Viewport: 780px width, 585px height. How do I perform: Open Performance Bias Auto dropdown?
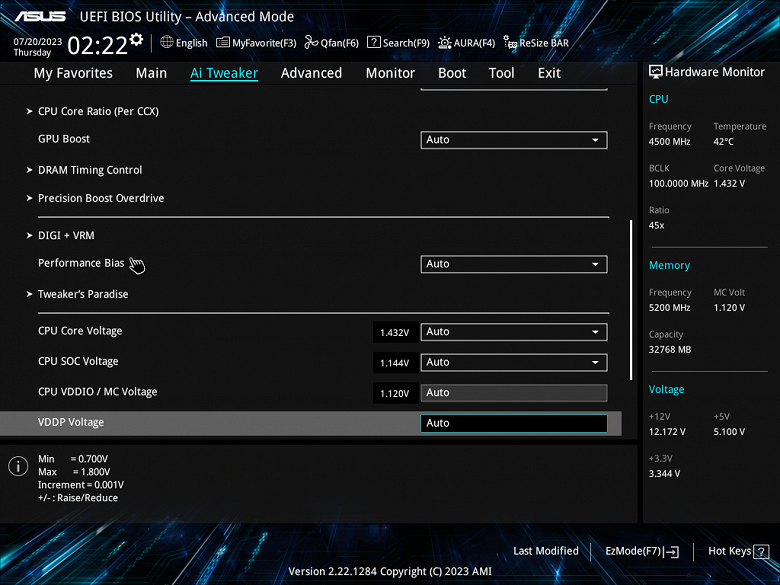(x=514, y=264)
